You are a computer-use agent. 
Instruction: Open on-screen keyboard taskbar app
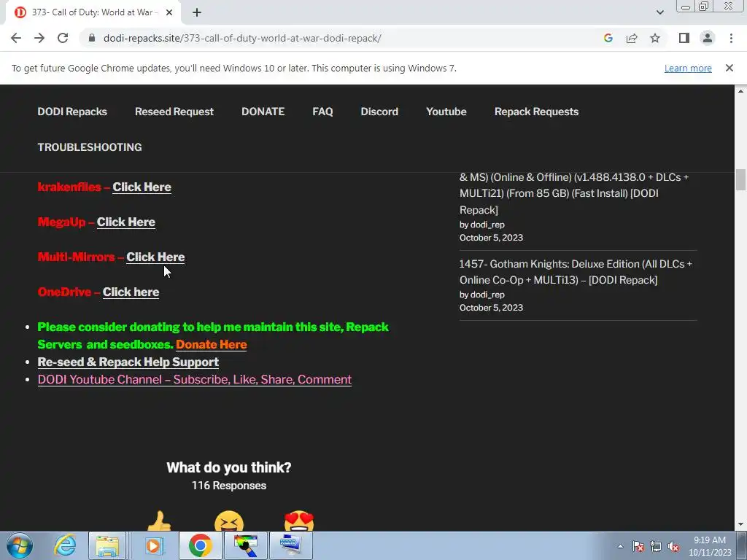click(291, 545)
